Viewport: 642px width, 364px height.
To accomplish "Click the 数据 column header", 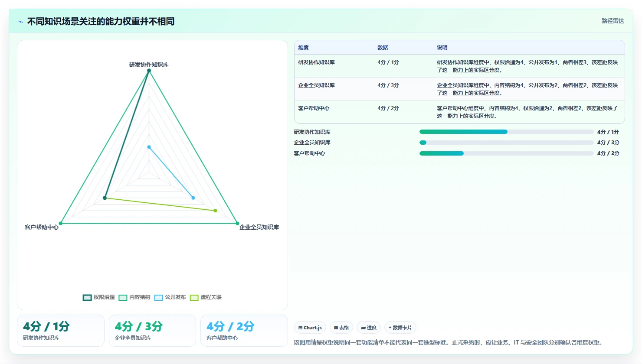I will pos(383,48).
